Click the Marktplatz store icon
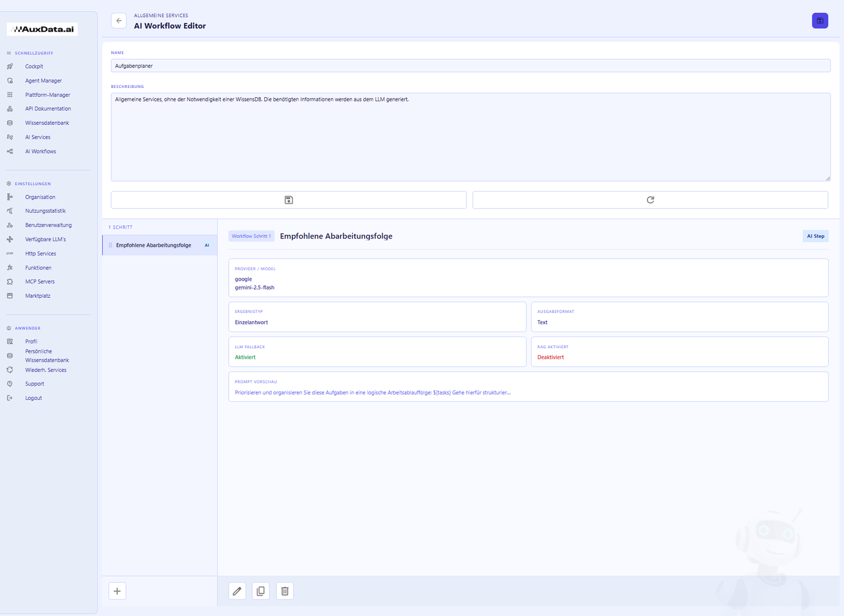The height and width of the screenshot is (616, 844). click(10, 295)
